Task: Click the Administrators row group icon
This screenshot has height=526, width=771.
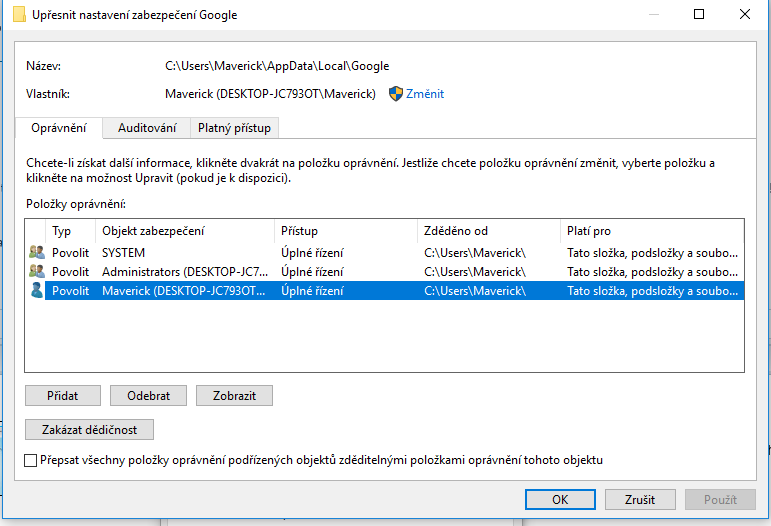Action: (x=37, y=272)
